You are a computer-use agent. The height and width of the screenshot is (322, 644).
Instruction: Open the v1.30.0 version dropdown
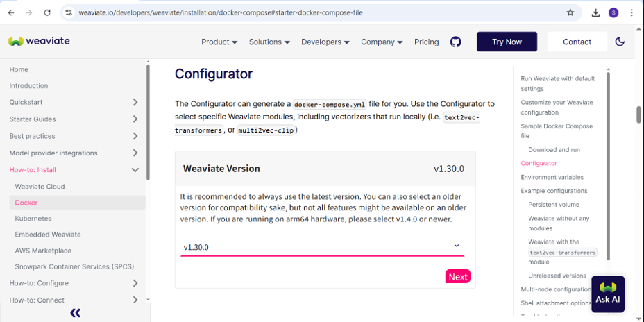click(323, 247)
